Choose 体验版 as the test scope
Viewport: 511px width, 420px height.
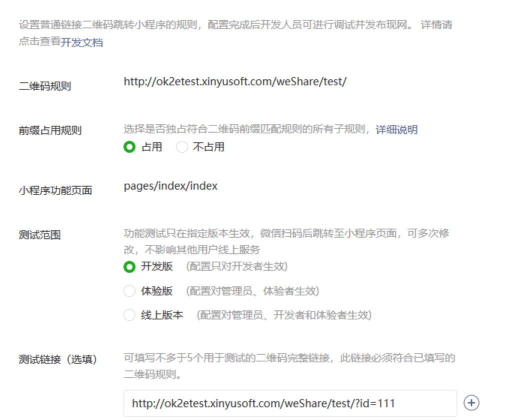click(129, 291)
